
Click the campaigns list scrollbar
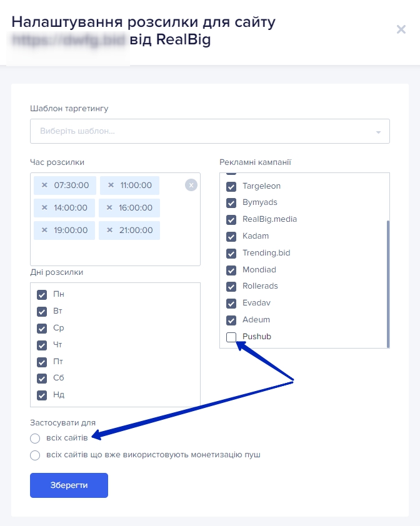tap(388, 284)
